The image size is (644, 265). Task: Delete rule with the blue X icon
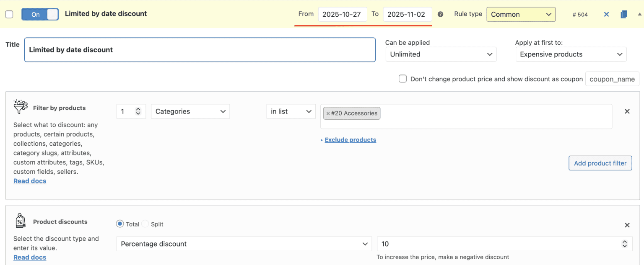pos(606,14)
